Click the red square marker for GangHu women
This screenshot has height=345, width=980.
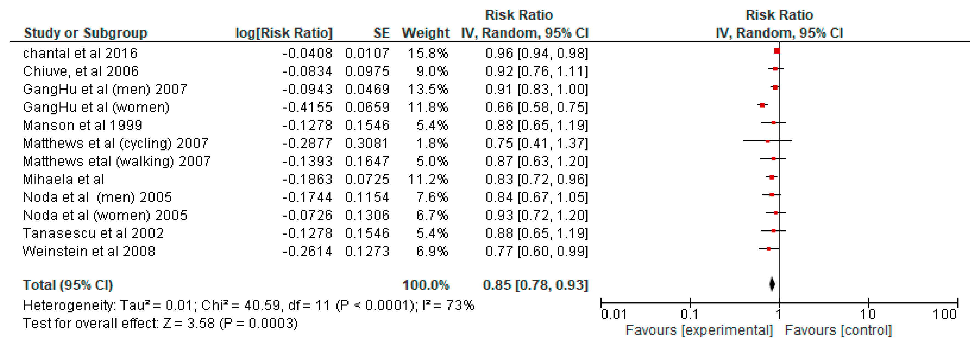(x=762, y=105)
